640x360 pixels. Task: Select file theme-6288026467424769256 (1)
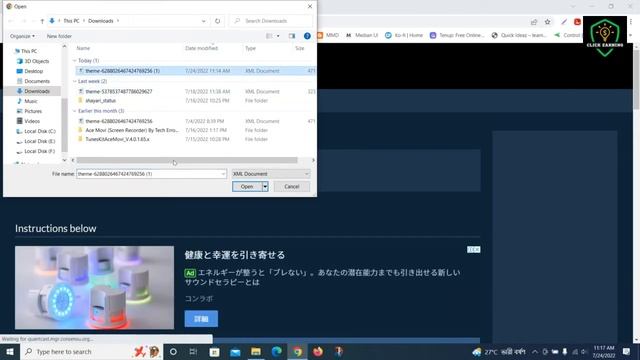[195, 71]
